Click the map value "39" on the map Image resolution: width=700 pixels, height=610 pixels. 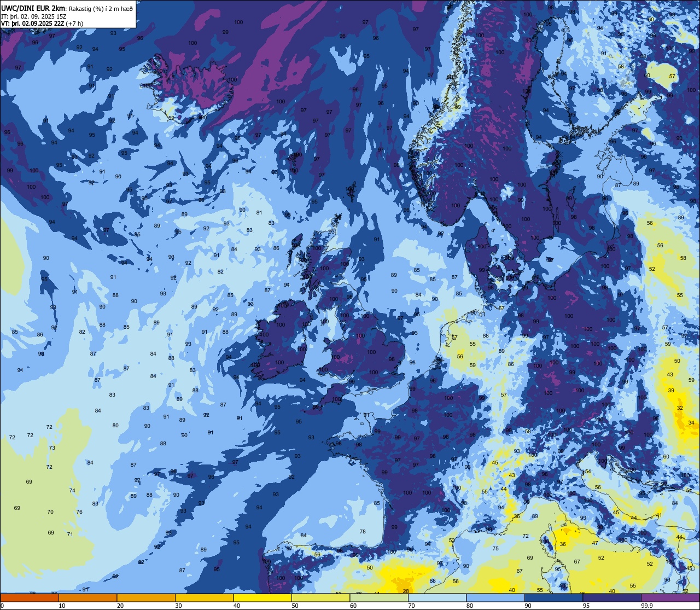pos(671,390)
